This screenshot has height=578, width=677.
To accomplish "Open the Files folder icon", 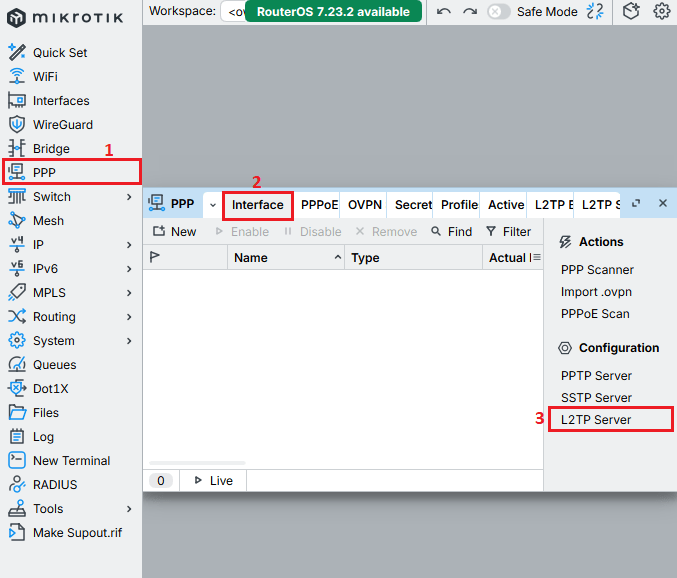I will click(17, 412).
